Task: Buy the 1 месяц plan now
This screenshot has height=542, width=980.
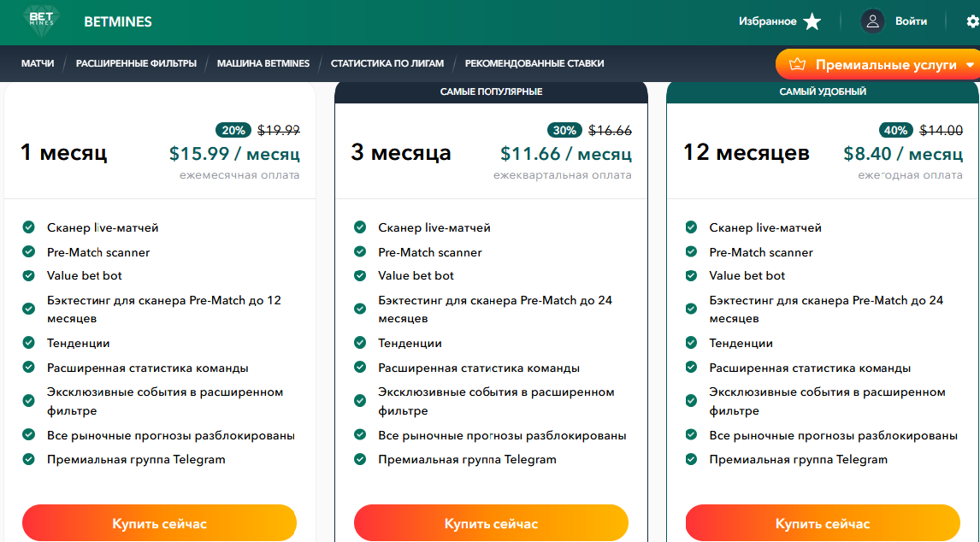Action: tap(159, 523)
